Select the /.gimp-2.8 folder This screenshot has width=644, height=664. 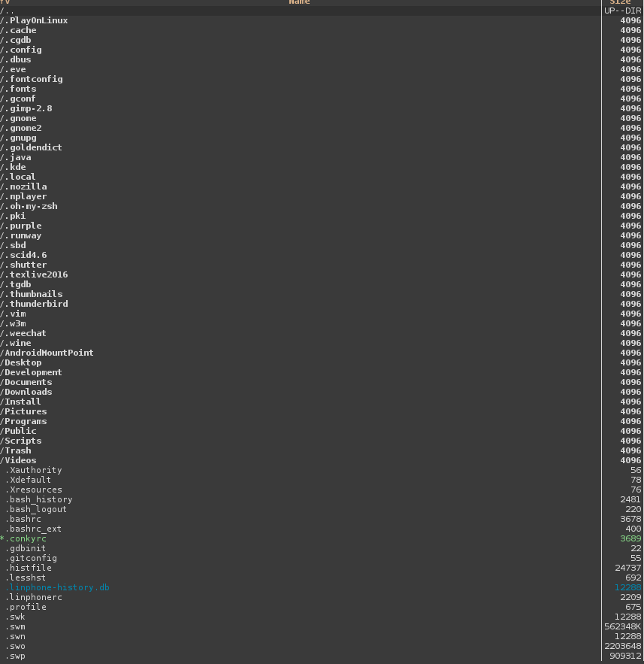pos(27,109)
